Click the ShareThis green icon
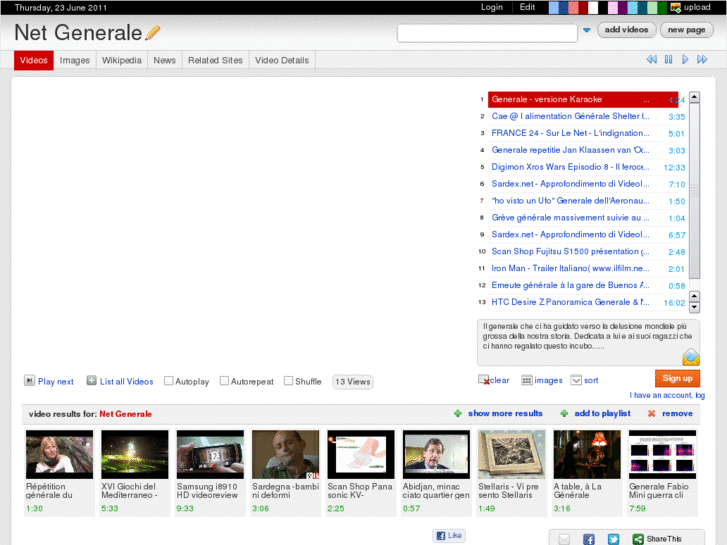Image resolution: width=727 pixels, height=545 pixels. coord(638,539)
